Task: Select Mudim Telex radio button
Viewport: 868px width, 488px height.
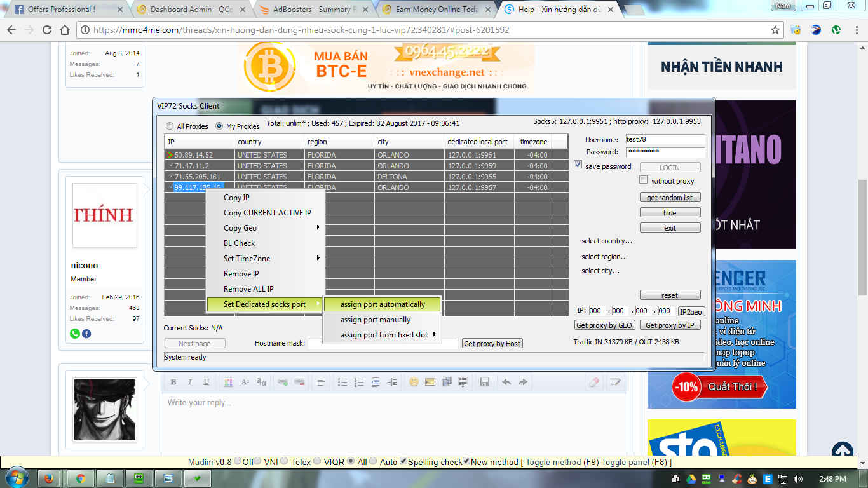Action: [x=284, y=462]
